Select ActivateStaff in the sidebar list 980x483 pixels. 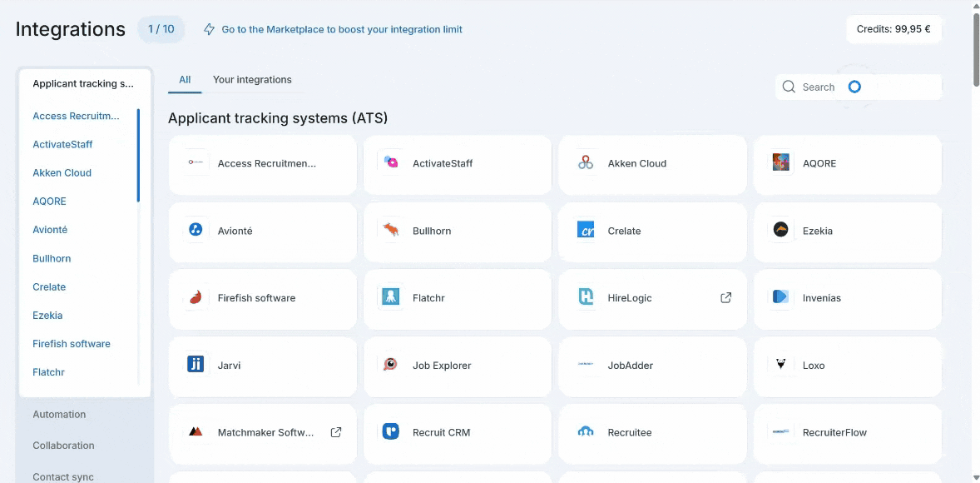62,145
